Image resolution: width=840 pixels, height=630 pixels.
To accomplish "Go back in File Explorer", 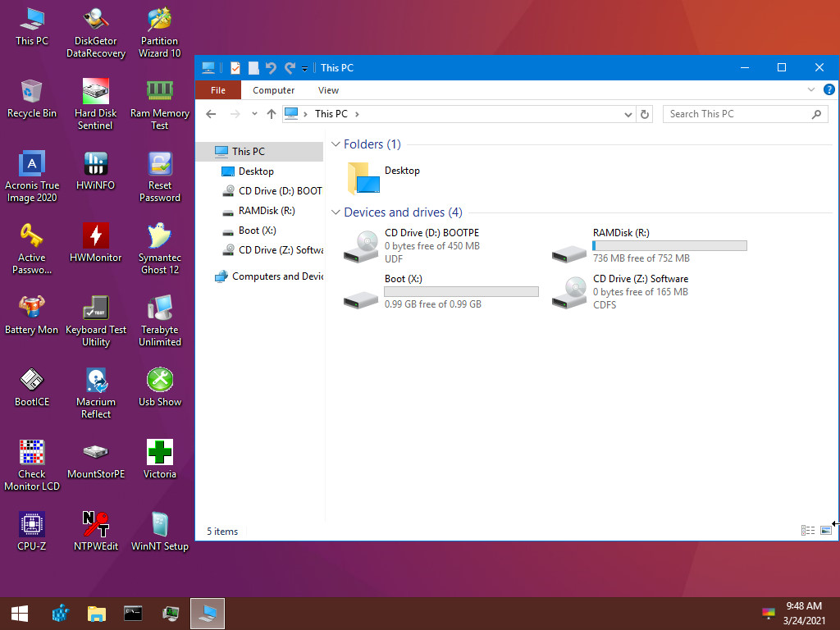I will click(211, 113).
